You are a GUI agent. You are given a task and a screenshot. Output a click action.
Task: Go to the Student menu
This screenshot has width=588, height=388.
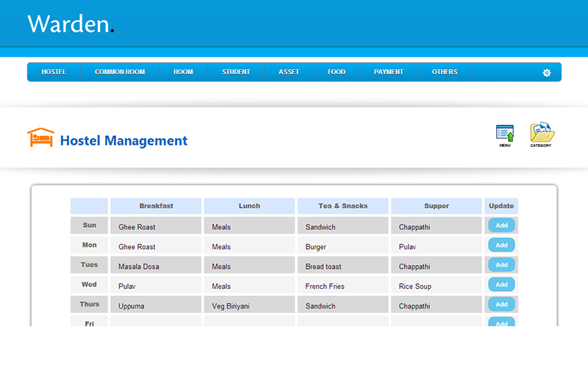(x=236, y=72)
